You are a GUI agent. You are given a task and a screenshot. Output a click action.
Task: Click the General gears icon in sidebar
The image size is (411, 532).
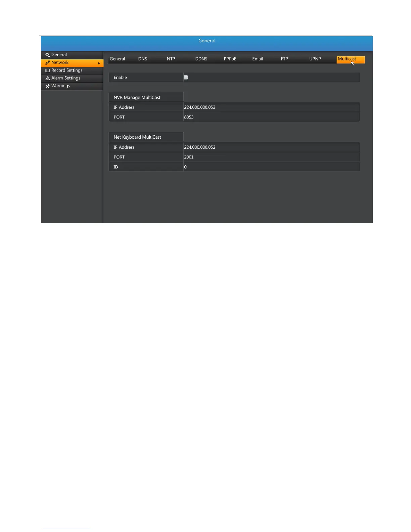(47, 55)
